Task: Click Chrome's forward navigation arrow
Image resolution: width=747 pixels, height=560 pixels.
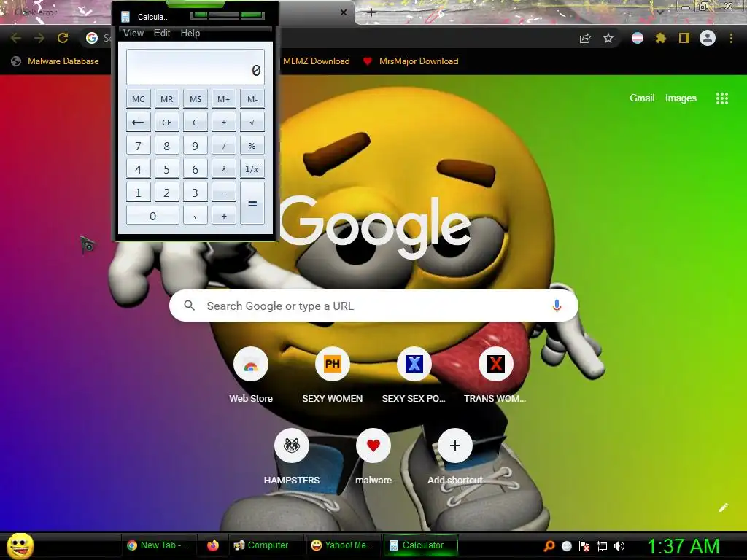Action: (x=39, y=38)
